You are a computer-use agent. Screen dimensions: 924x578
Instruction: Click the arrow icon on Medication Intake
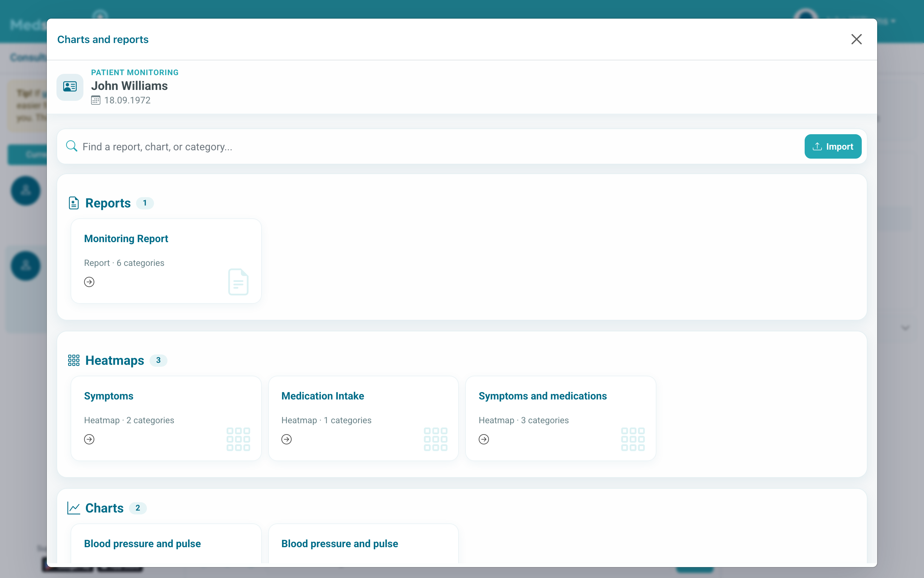pyautogui.click(x=287, y=439)
